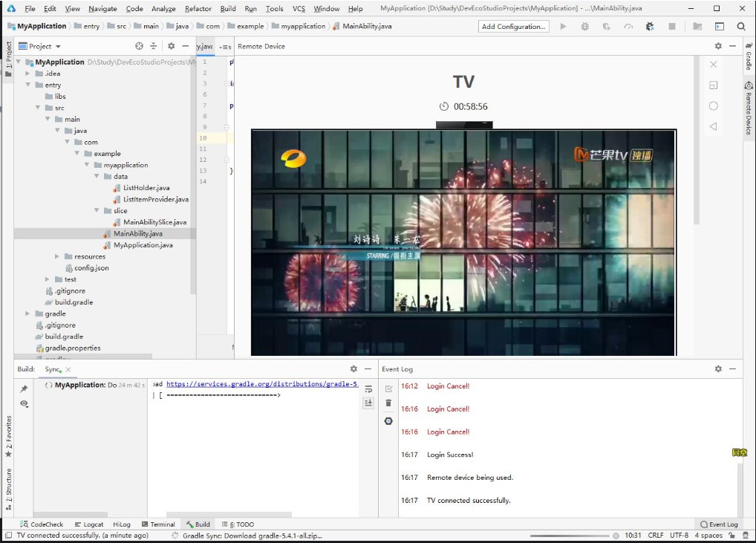Viewport: 756px width, 543px height.
Task: Open the Gradle side panel tab
Action: [749, 56]
